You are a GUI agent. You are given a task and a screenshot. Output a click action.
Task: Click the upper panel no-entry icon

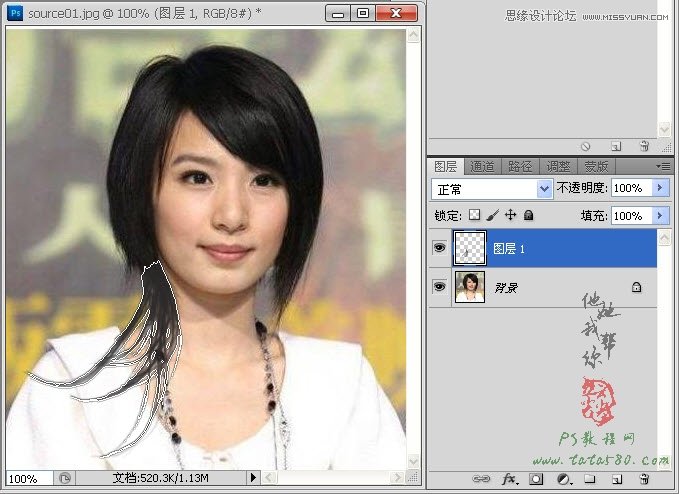click(x=585, y=146)
